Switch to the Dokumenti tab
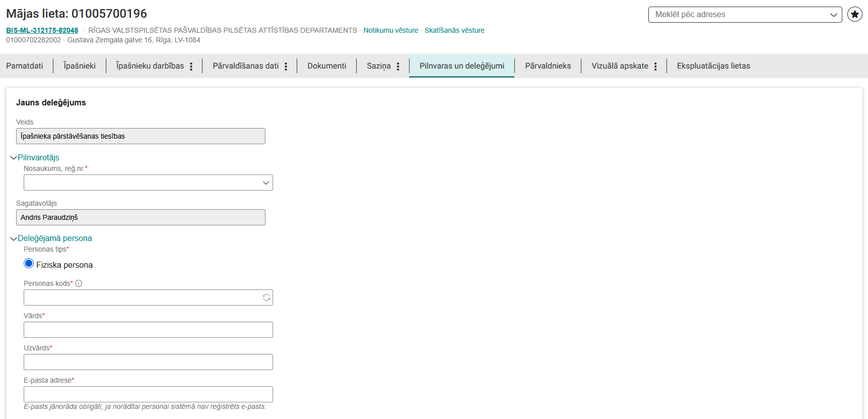This screenshot has width=868, height=419. point(326,66)
